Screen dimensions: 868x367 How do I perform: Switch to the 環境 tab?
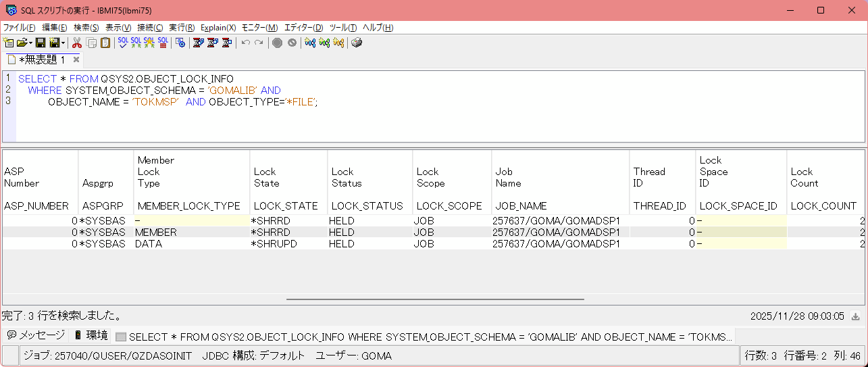(91, 335)
